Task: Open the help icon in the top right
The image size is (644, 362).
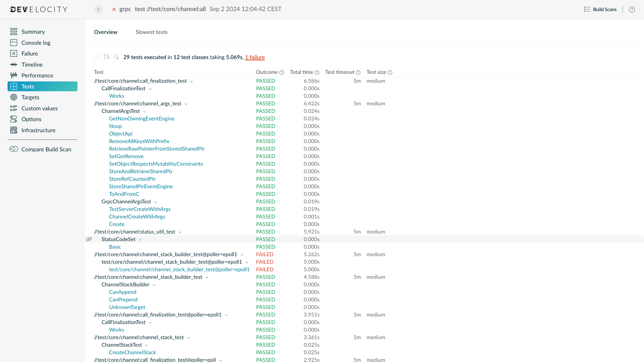Action: (x=632, y=10)
